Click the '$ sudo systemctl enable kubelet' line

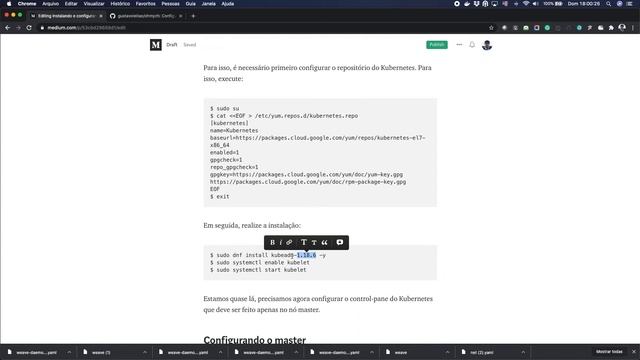pos(260,262)
